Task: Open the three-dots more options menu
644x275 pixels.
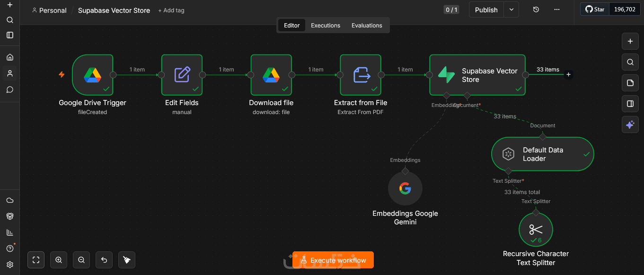Action: pos(556,9)
